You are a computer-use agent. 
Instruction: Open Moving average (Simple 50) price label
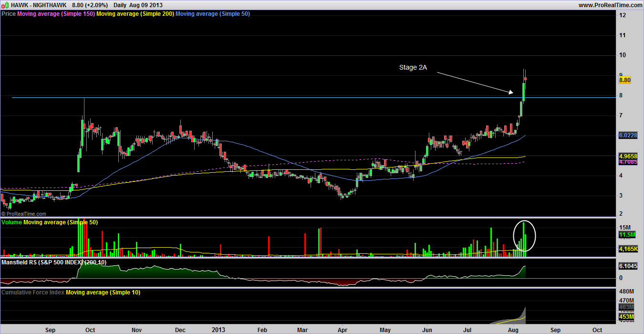pyautogui.click(x=213, y=14)
